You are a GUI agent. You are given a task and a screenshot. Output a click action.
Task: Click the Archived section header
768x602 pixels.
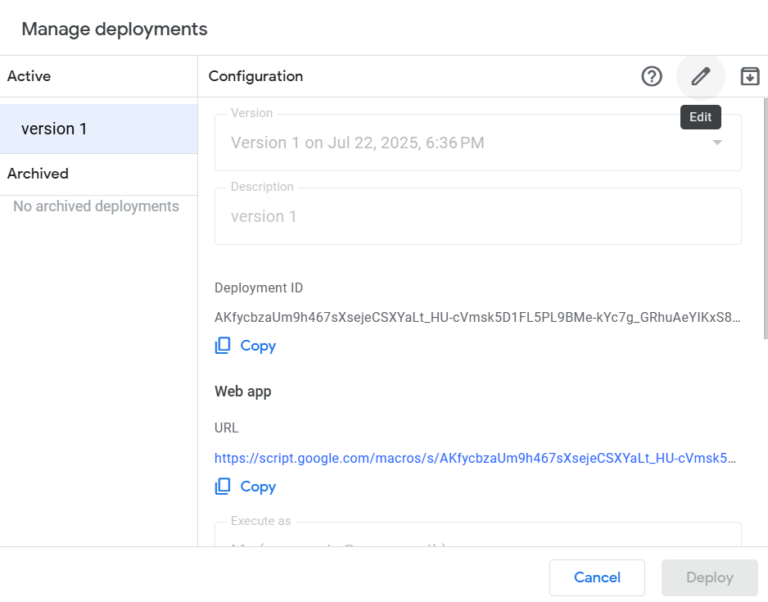(x=38, y=173)
